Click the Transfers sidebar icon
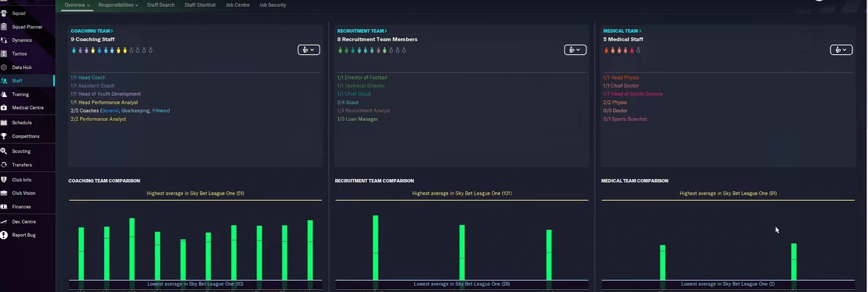The width and height of the screenshot is (868, 292). (4, 165)
